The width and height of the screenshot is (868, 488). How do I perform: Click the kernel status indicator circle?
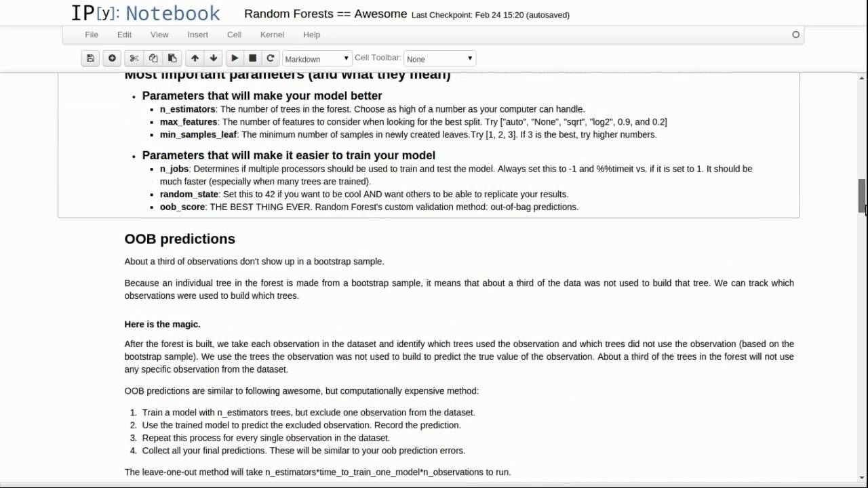[x=796, y=35]
